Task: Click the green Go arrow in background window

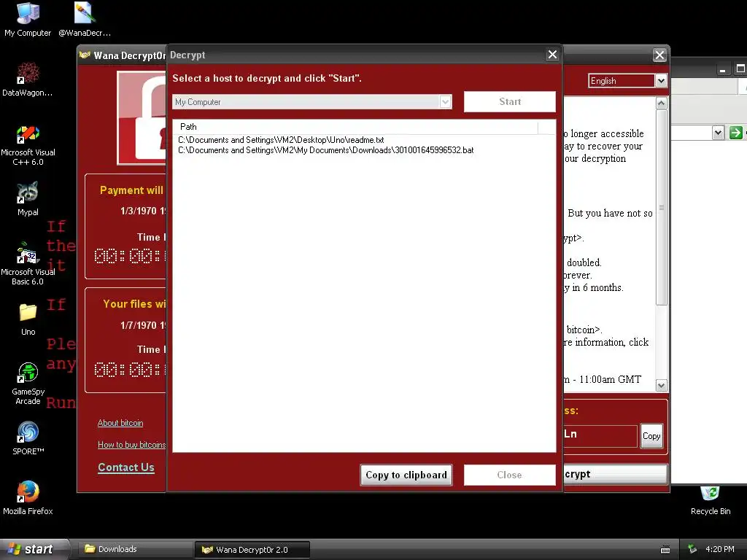Action: pyautogui.click(x=735, y=133)
